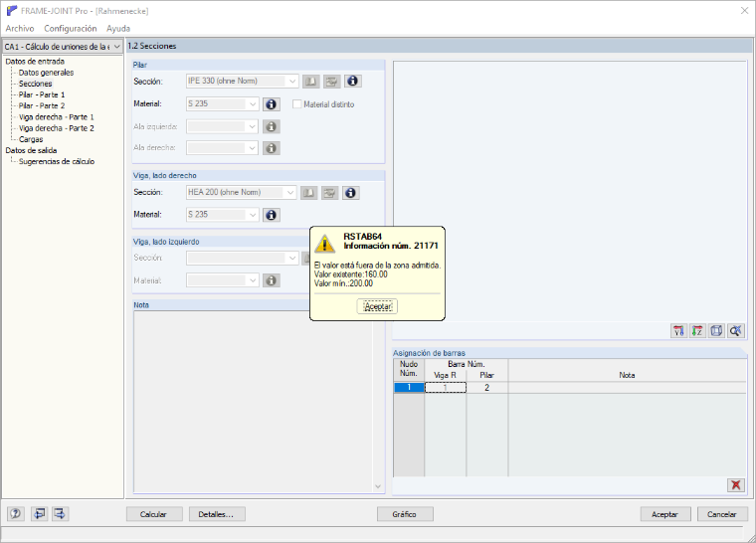
Task: Select Datos de entrada tree node
Action: (35, 62)
